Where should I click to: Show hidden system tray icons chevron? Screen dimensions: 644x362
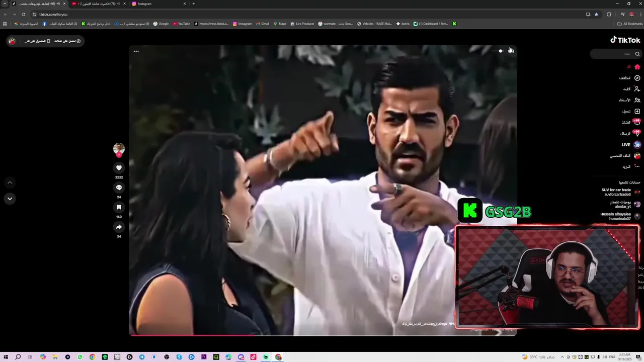click(x=562, y=357)
